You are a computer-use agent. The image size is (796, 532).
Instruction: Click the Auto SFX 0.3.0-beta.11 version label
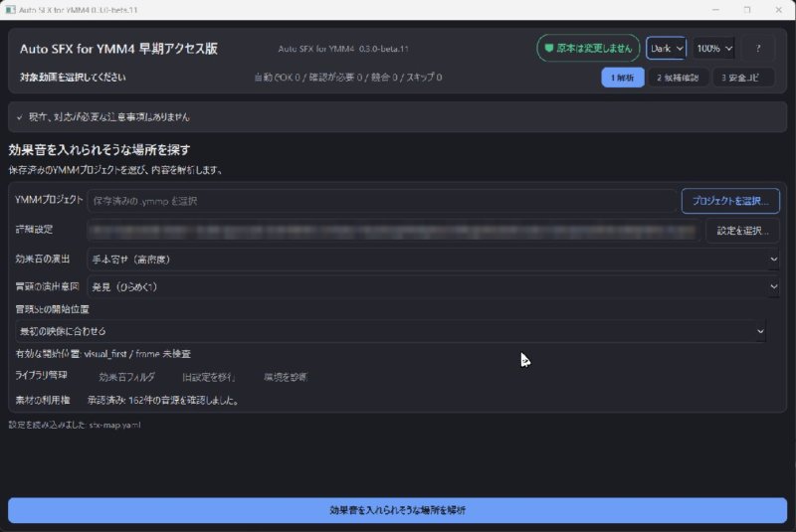click(x=343, y=49)
